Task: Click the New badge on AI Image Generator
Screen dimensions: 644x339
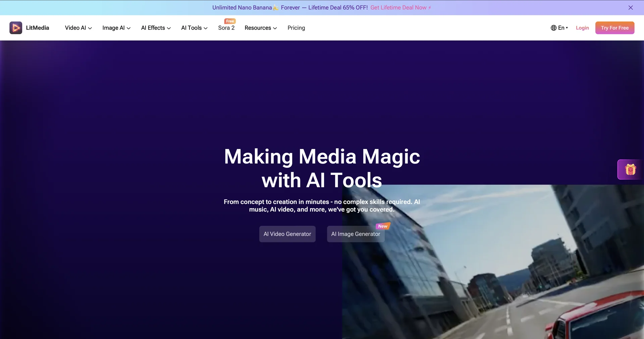Action: [x=383, y=226]
